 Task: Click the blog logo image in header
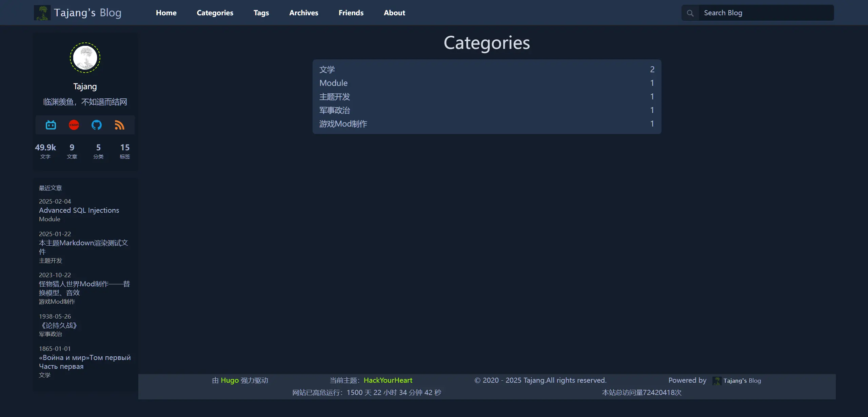pyautogui.click(x=42, y=13)
